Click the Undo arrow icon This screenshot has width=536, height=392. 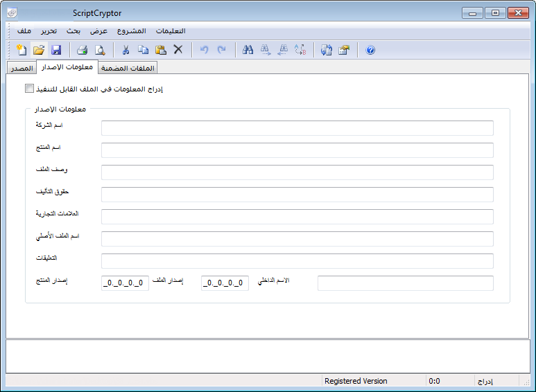204,50
